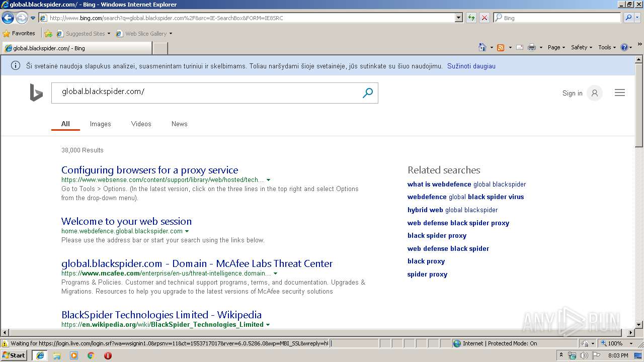Click the IE search magnifier button

628,18
